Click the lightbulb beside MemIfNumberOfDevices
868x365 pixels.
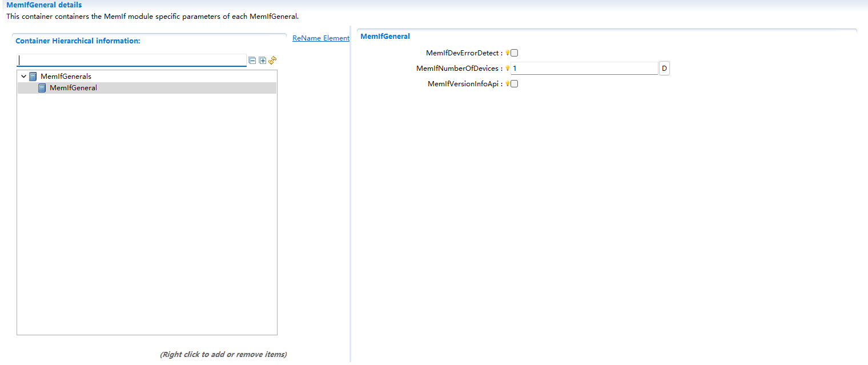[x=507, y=68]
